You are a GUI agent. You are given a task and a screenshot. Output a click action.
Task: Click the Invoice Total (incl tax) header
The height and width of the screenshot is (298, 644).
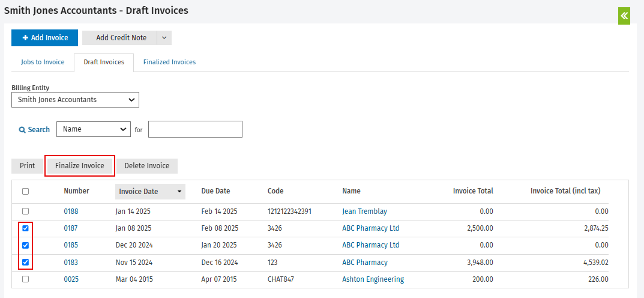(565, 191)
